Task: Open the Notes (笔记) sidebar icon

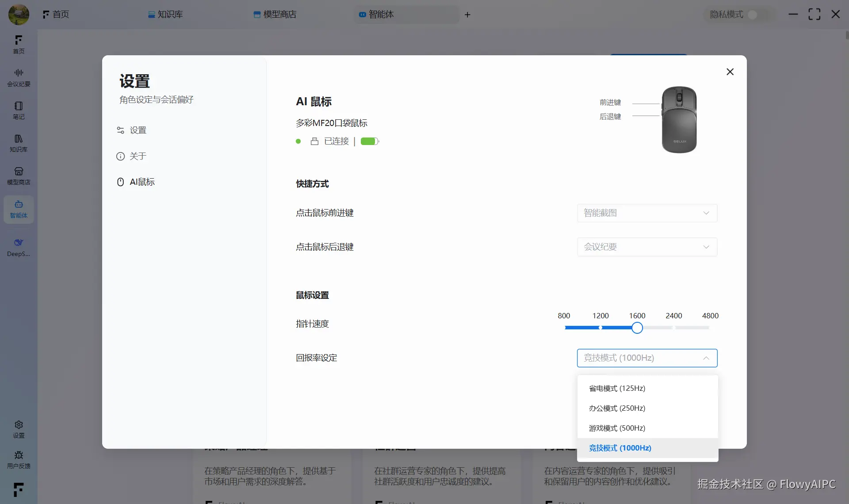Action: click(x=19, y=110)
